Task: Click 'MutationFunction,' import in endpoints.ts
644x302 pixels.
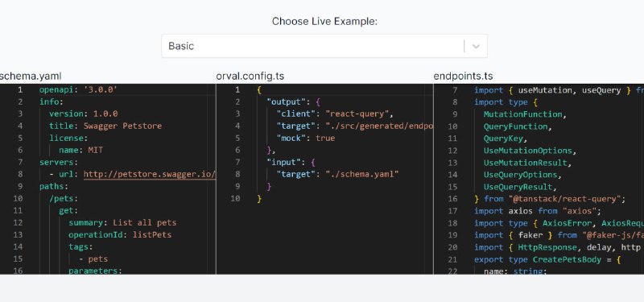Action: (526, 114)
